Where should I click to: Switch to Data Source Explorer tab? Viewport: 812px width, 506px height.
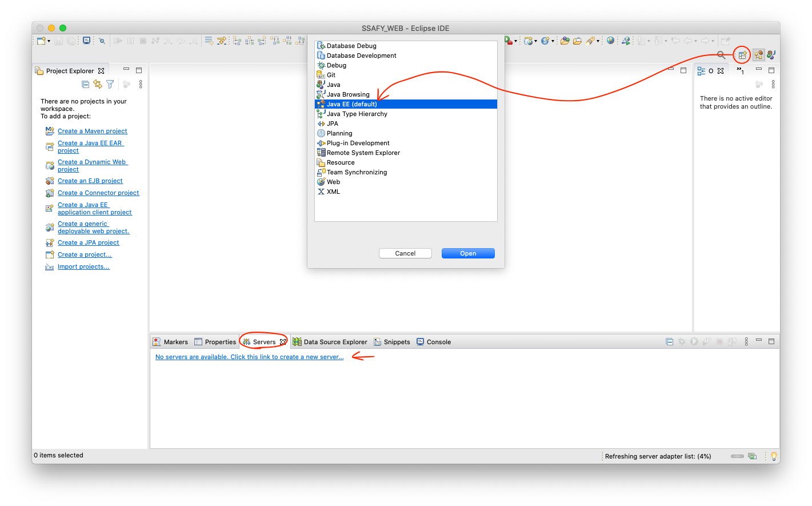pyautogui.click(x=330, y=342)
